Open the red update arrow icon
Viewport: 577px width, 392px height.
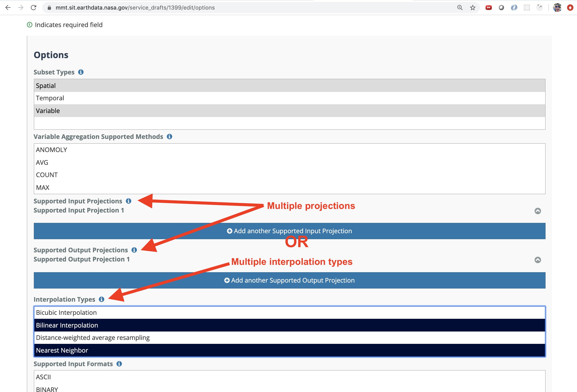(x=570, y=8)
